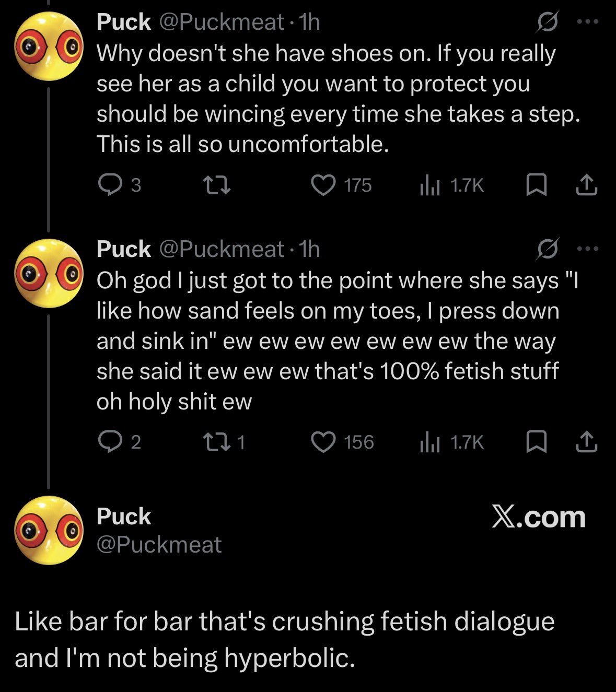The width and height of the screenshot is (616, 692).
Task: Like the tweet with 175 likes
Action: click(323, 185)
